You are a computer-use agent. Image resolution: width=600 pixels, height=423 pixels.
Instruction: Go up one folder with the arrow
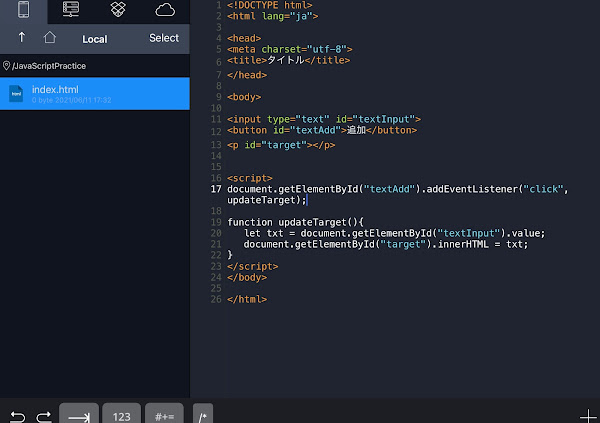[x=22, y=38]
